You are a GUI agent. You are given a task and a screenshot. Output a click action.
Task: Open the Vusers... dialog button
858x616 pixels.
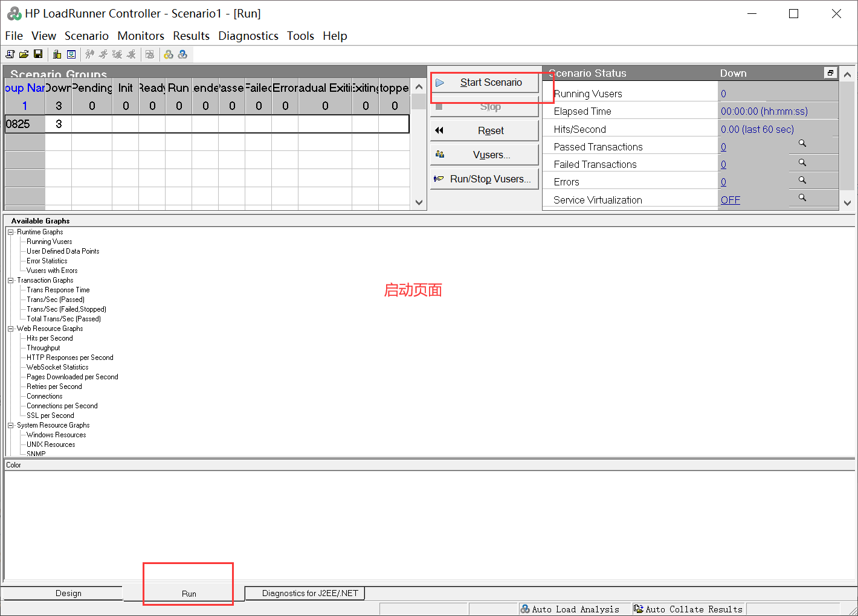[x=485, y=155]
